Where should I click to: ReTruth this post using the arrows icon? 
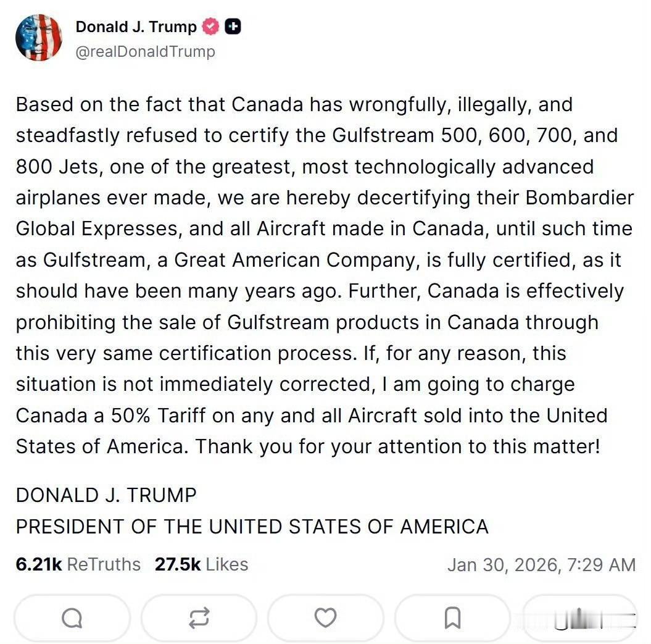tap(199, 617)
